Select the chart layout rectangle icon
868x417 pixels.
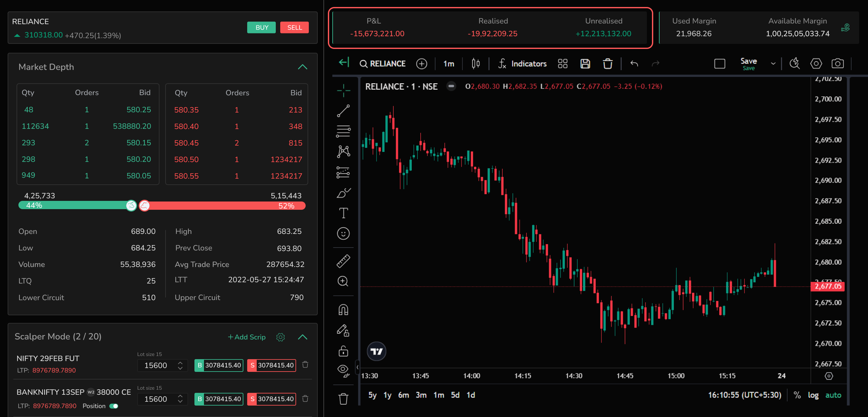[719, 64]
